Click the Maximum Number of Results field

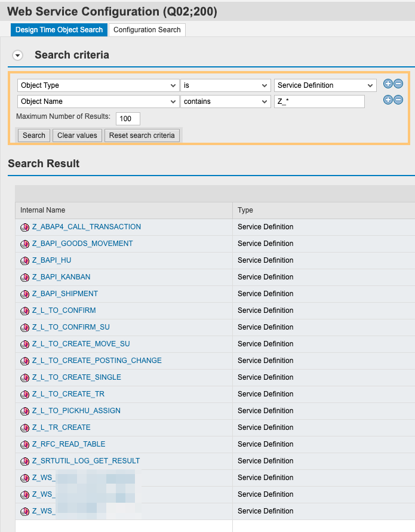tap(128, 118)
